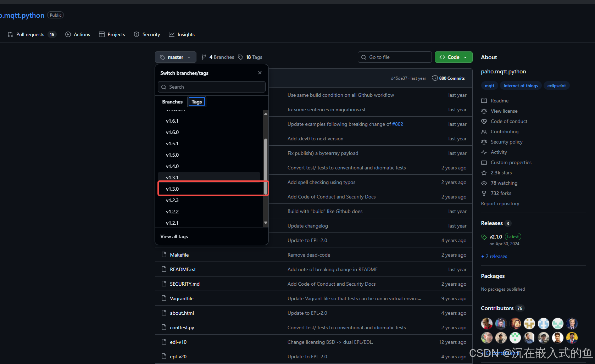595x364 pixels.
Task: Click the Security shield icon
Action: (137, 34)
